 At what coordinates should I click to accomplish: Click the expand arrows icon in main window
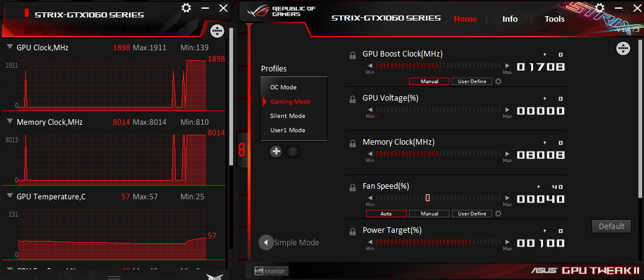(623, 48)
